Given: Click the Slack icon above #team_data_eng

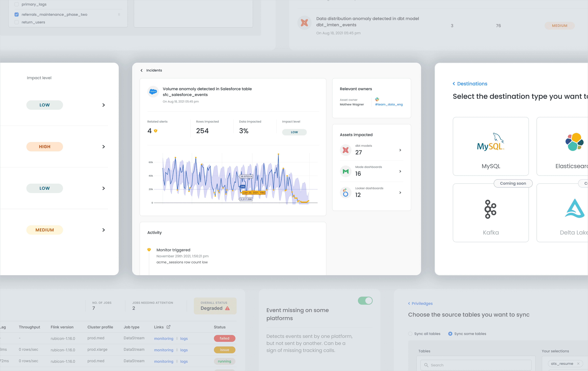Looking at the screenshot, I should (377, 100).
